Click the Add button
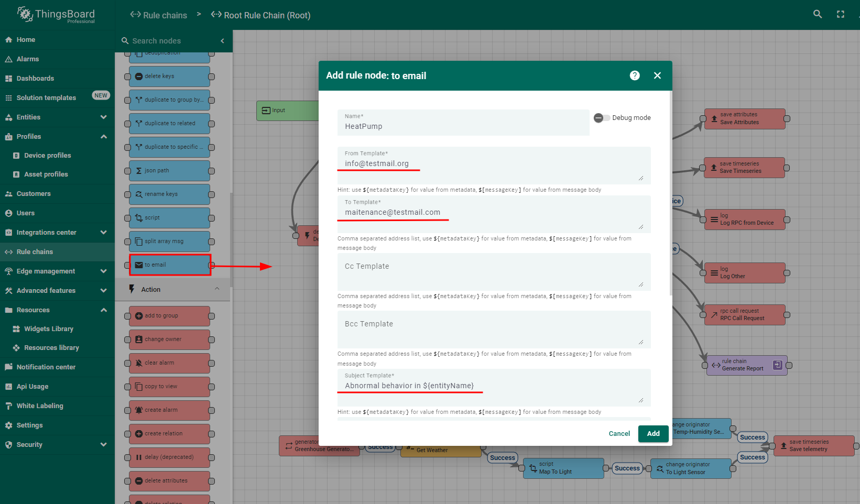The width and height of the screenshot is (860, 504). pos(653,434)
